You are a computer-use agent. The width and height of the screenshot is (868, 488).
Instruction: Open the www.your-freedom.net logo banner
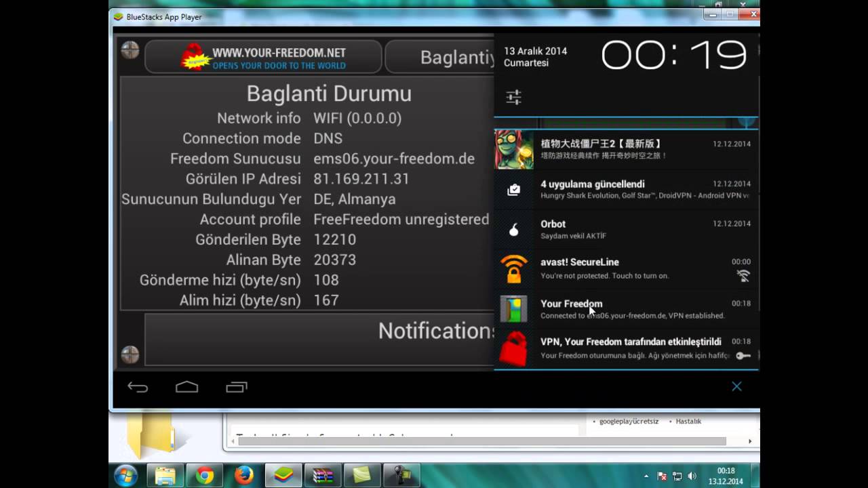263,56
